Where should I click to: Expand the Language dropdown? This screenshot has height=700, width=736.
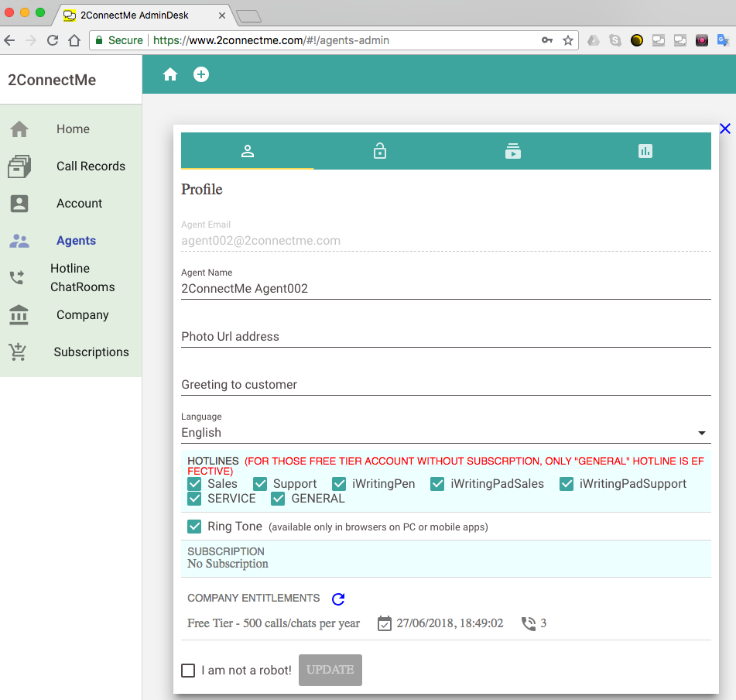(x=701, y=433)
